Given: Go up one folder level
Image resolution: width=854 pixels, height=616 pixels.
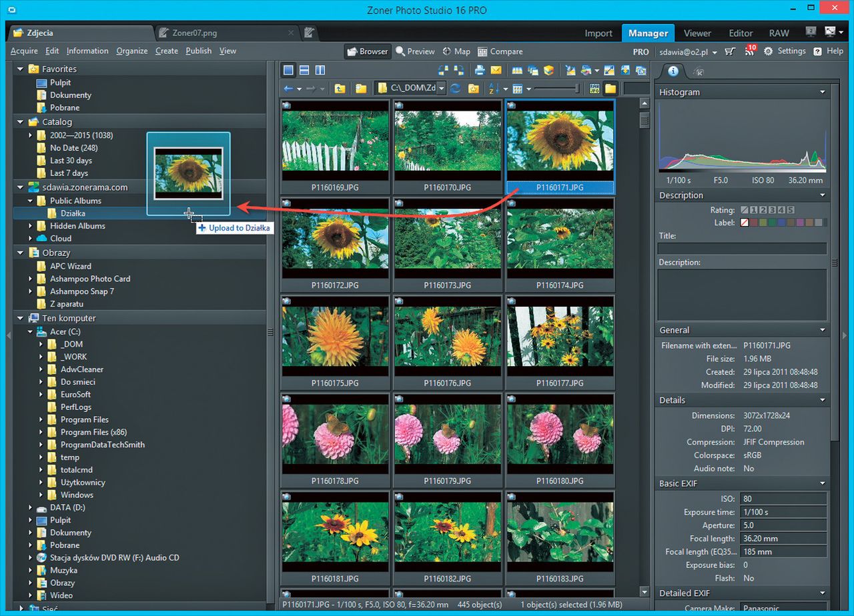Looking at the screenshot, I should pos(340,89).
